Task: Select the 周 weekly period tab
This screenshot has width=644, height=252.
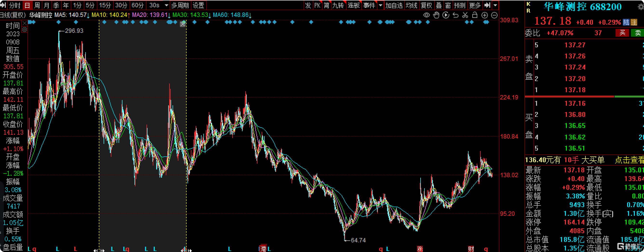Action: (37, 5)
